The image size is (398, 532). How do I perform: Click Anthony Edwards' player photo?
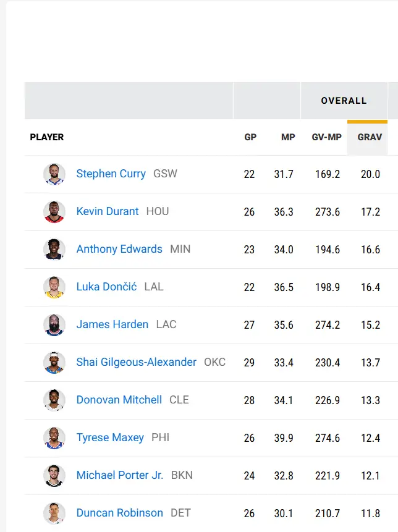coord(54,250)
